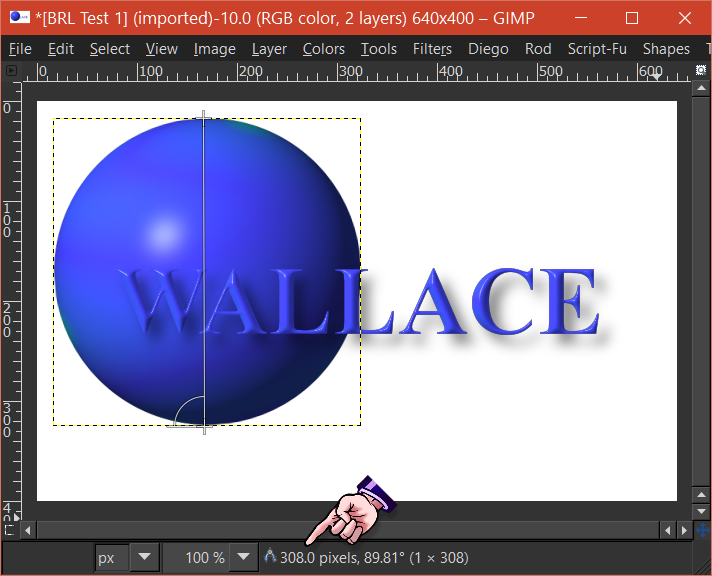Screen dimensions: 712x576
Task: Click the vertical scrollbar bottom down arrow
Action: coord(701,511)
